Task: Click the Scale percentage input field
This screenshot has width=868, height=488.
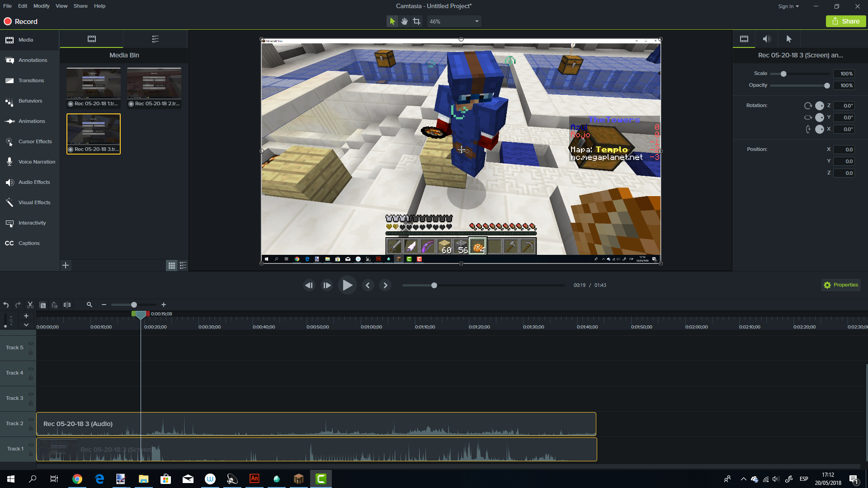Action: 844,74
